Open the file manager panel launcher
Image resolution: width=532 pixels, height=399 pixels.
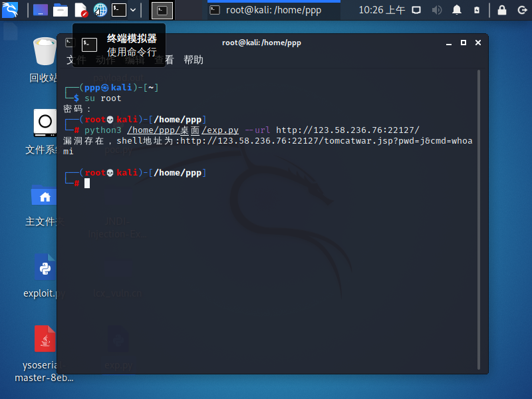[61, 10]
